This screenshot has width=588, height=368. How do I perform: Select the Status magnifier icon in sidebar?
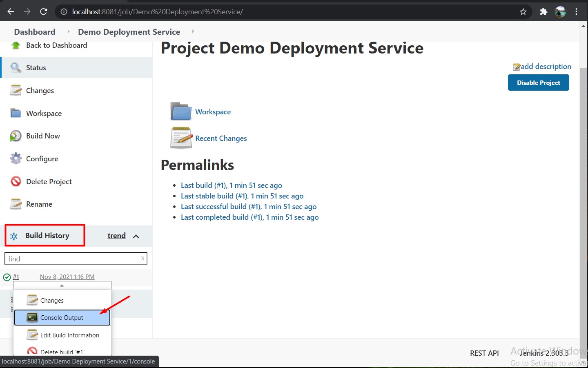click(16, 67)
